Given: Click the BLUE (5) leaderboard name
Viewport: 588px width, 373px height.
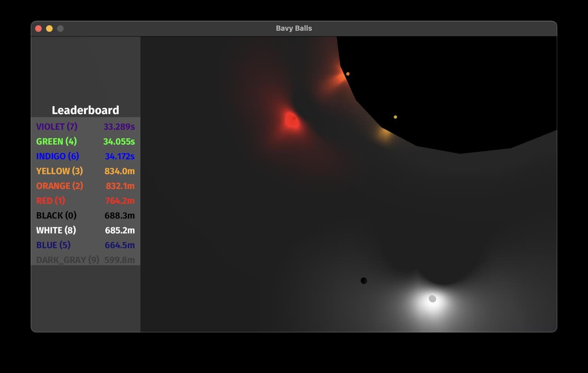Looking at the screenshot, I should pyautogui.click(x=53, y=245).
